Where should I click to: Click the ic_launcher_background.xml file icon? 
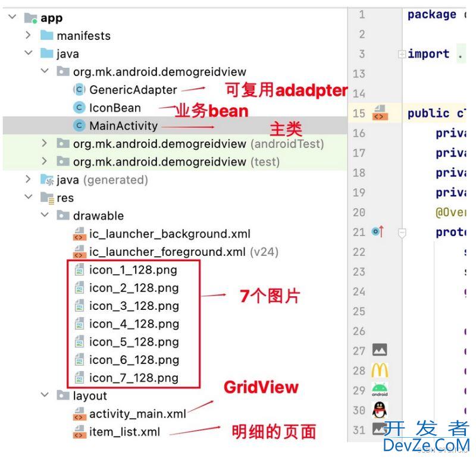79,234
